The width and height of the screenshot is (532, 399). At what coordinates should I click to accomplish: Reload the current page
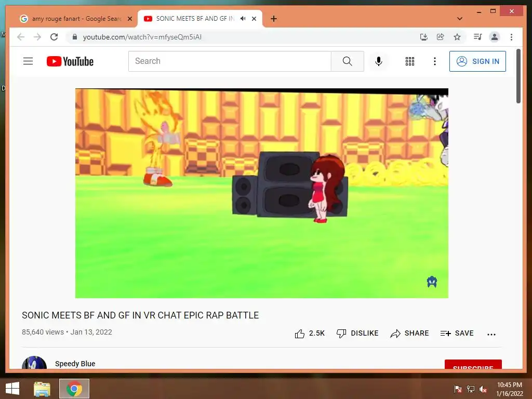tap(54, 37)
